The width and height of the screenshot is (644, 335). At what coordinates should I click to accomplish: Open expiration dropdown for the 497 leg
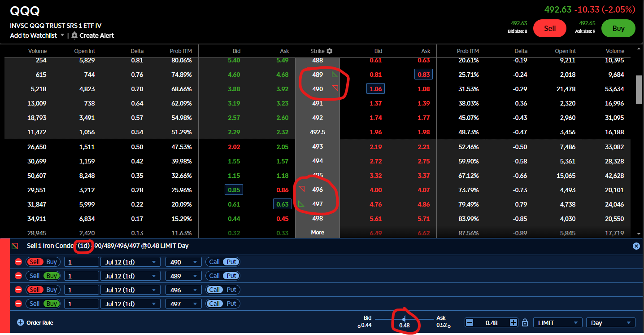(130, 304)
